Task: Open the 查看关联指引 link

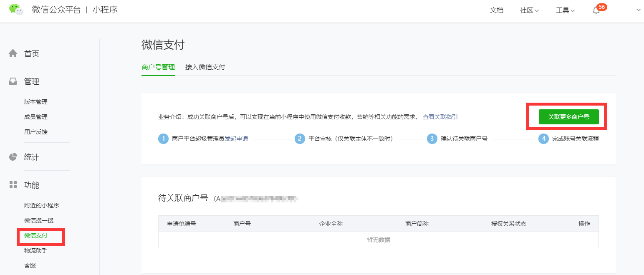Action: (x=440, y=117)
